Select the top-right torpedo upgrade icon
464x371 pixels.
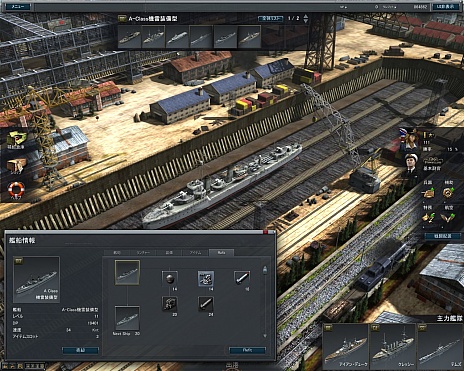tap(242, 278)
